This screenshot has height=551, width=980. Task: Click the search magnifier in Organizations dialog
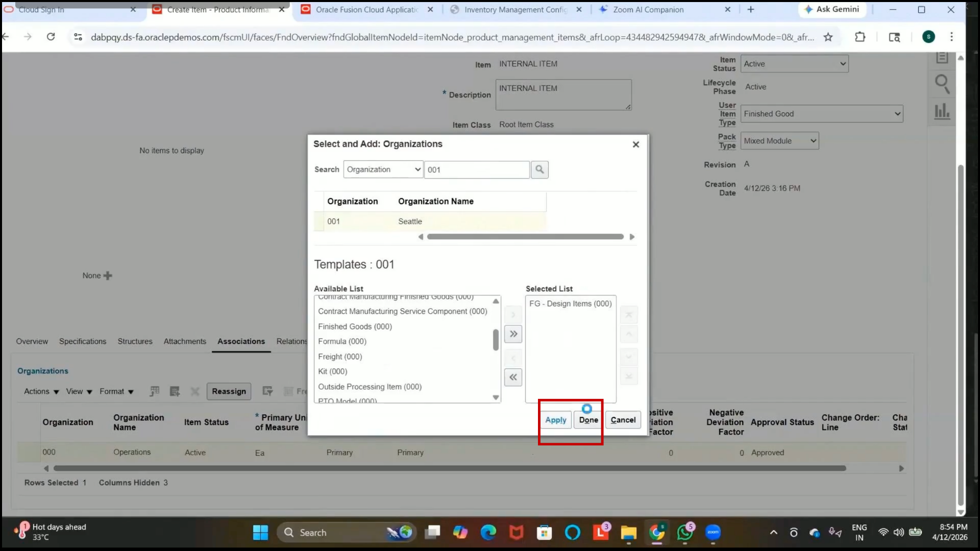coord(540,169)
